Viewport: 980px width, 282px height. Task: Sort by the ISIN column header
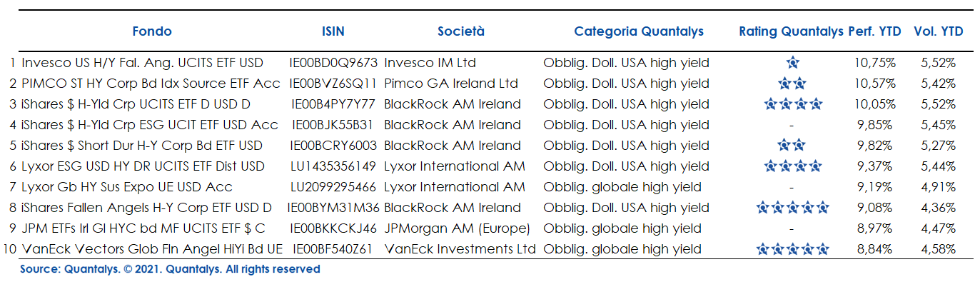tap(333, 31)
